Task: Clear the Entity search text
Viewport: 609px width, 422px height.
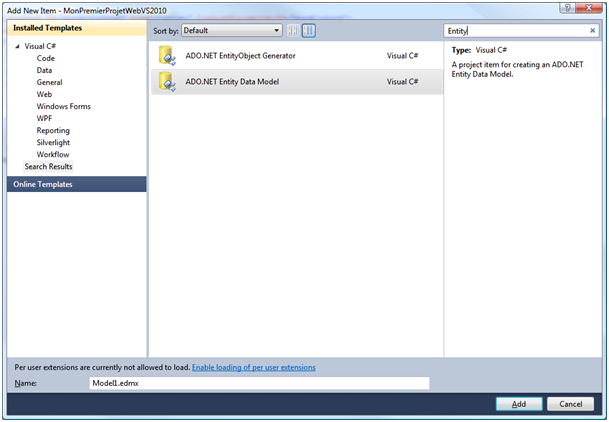Action: [x=593, y=31]
